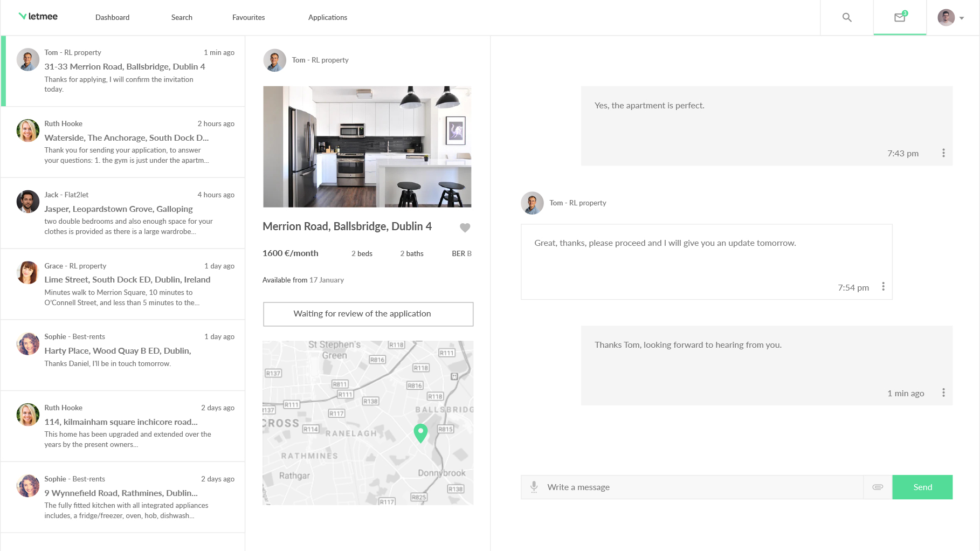Screen dimensions: 980x551
Task: Click Grace's avatar in the conversation list
Action: pos(28,273)
